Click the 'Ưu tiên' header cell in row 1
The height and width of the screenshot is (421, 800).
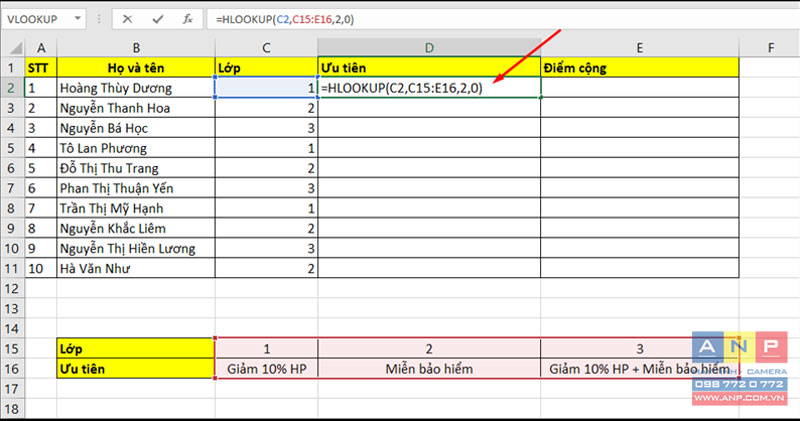pos(429,67)
